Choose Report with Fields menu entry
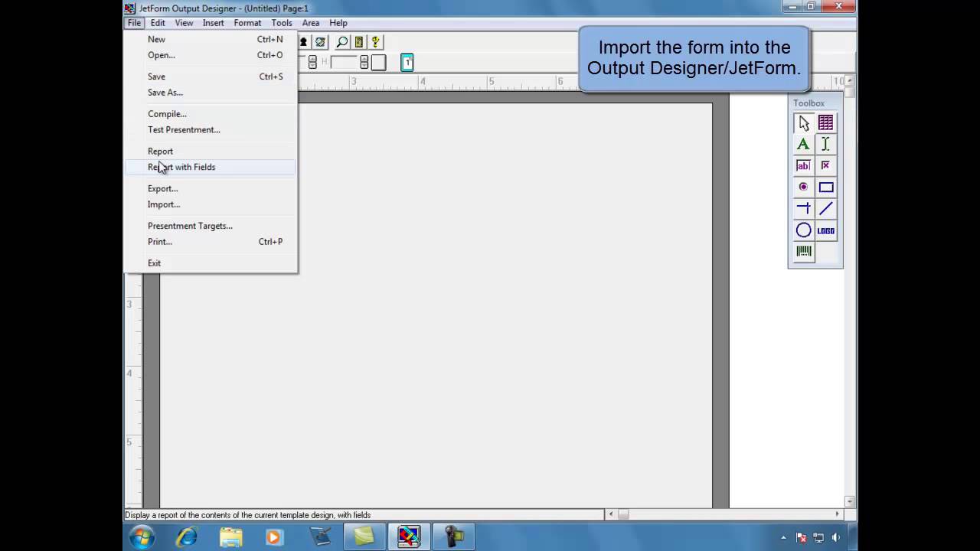Image resolution: width=980 pixels, height=551 pixels. pyautogui.click(x=211, y=167)
